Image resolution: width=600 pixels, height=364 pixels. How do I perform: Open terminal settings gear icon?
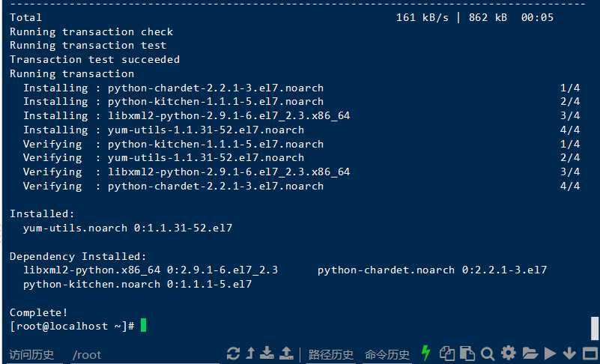509,353
